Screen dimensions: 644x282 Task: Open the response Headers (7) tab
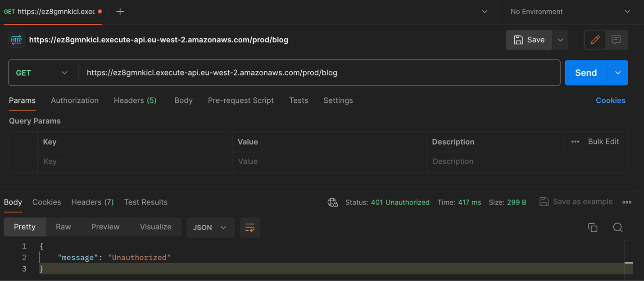[92, 202]
